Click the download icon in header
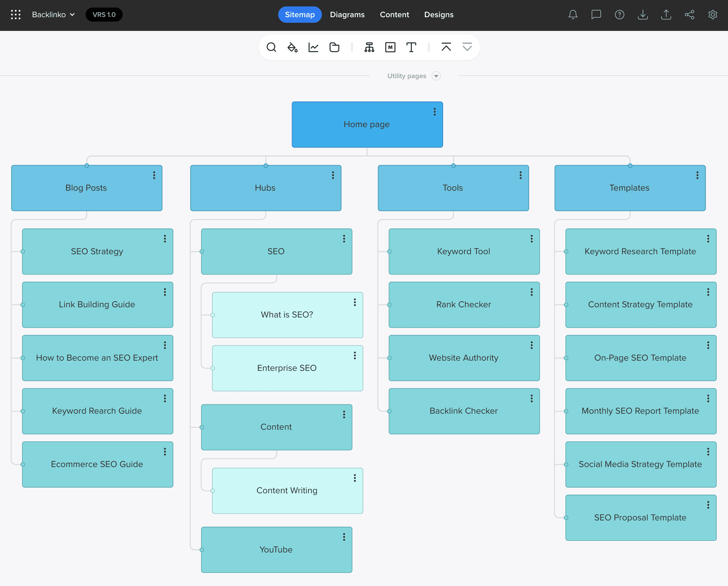 pyautogui.click(x=643, y=15)
